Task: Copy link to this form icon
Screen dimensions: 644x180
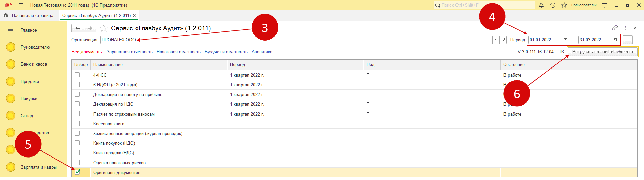Action: 615,28
